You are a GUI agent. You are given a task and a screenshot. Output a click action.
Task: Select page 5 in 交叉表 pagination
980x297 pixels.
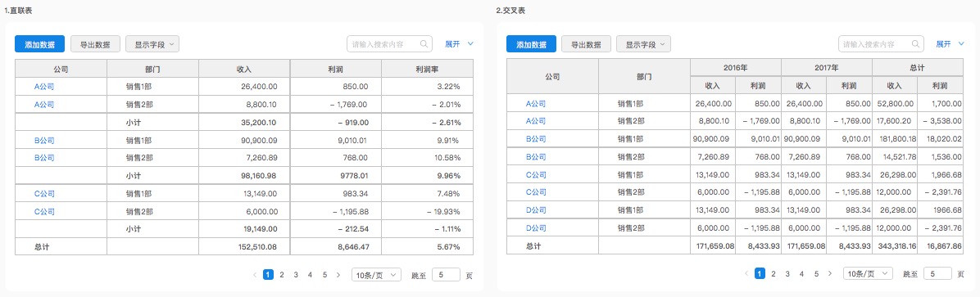pos(815,274)
